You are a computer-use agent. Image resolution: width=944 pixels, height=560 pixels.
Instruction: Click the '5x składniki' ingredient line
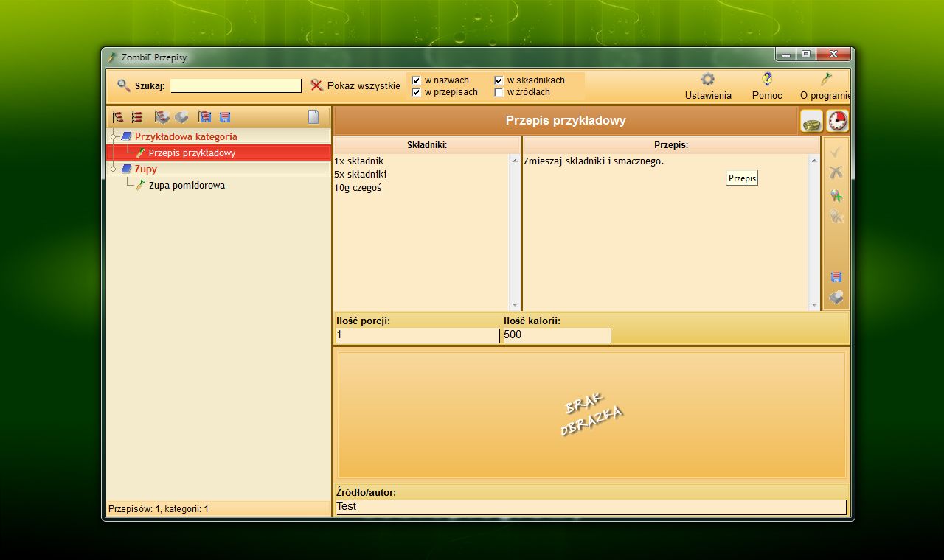pyautogui.click(x=361, y=175)
